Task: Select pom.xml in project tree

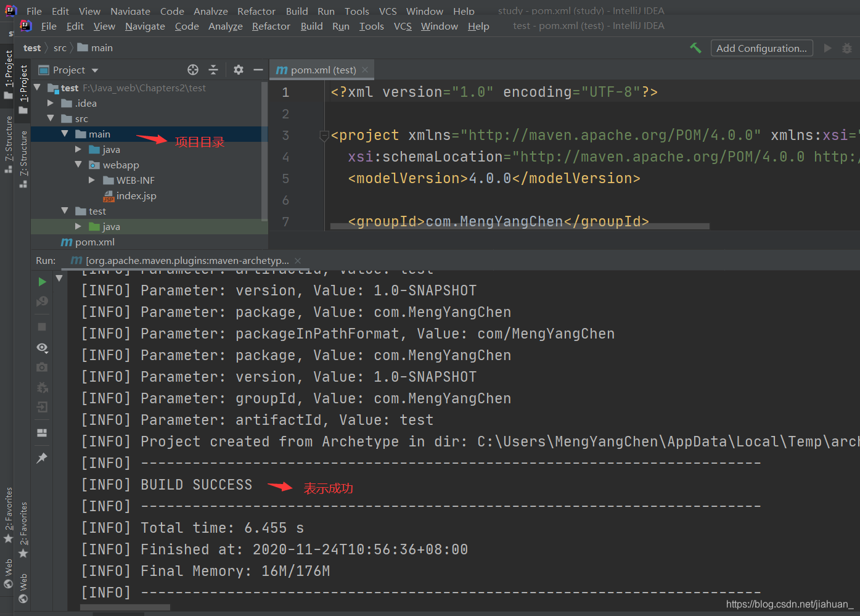Action: [94, 242]
